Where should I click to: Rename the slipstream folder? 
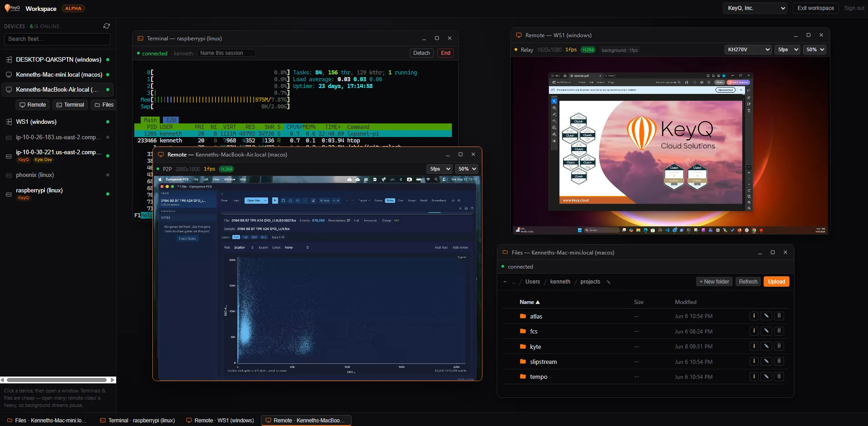coord(766,362)
